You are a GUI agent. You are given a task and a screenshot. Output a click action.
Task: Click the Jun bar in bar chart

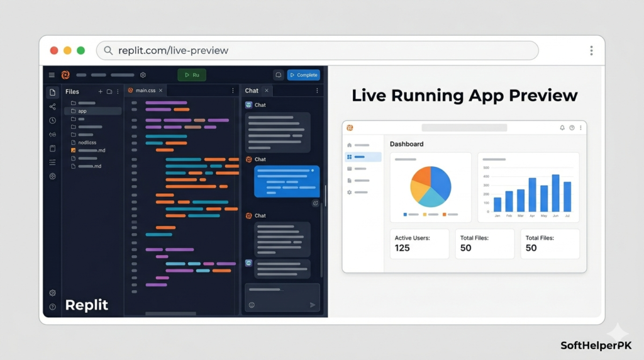coord(556,193)
